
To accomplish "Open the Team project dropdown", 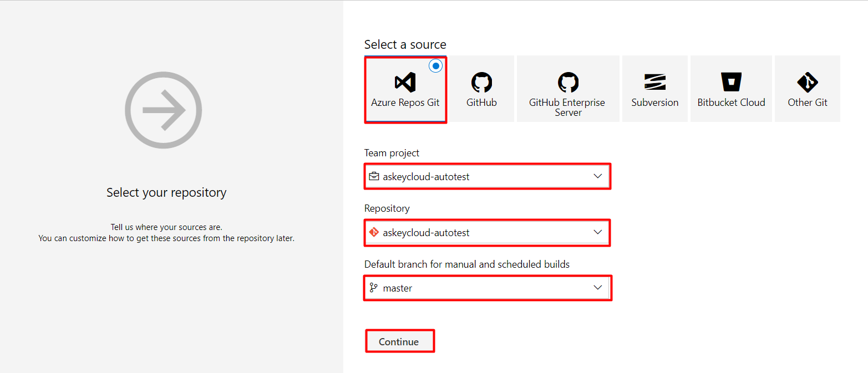I will 488,176.
